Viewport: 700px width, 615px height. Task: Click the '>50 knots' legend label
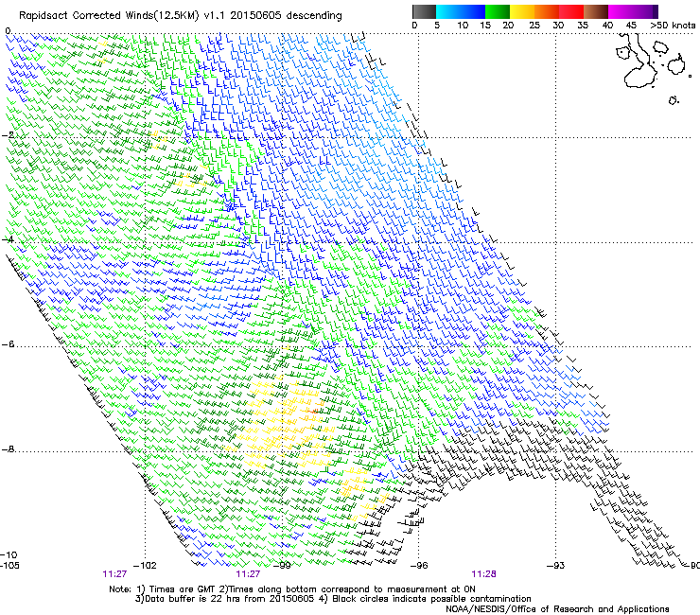[673, 25]
